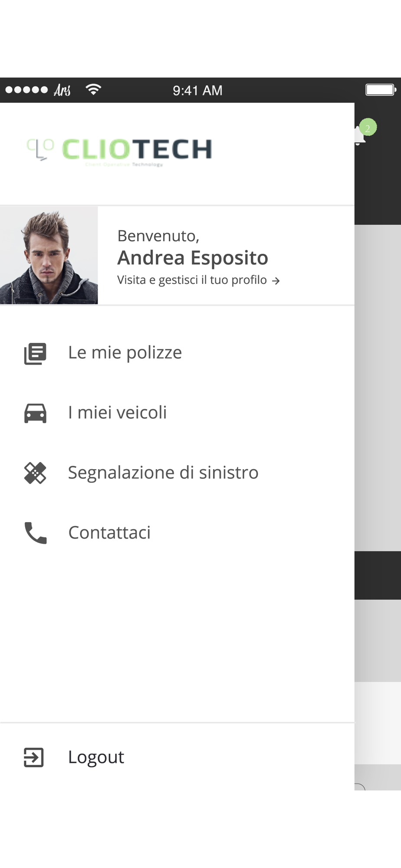Tap the logout arrow icon

point(34,757)
